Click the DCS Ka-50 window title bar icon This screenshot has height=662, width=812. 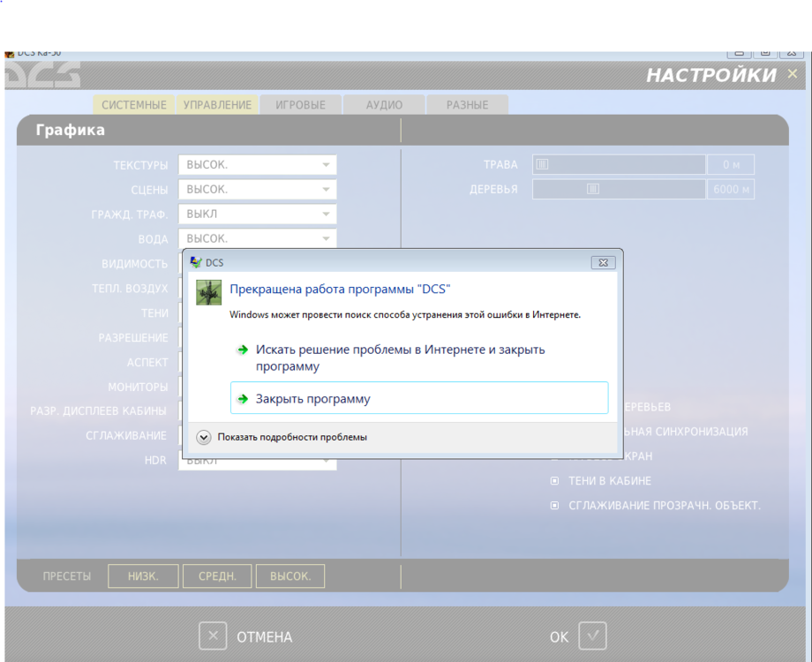[x=10, y=55]
